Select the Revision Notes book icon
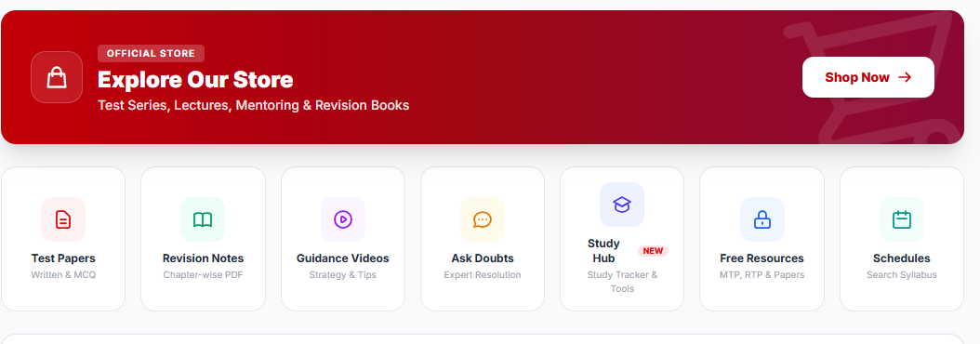The width and height of the screenshot is (980, 344). coord(203,219)
